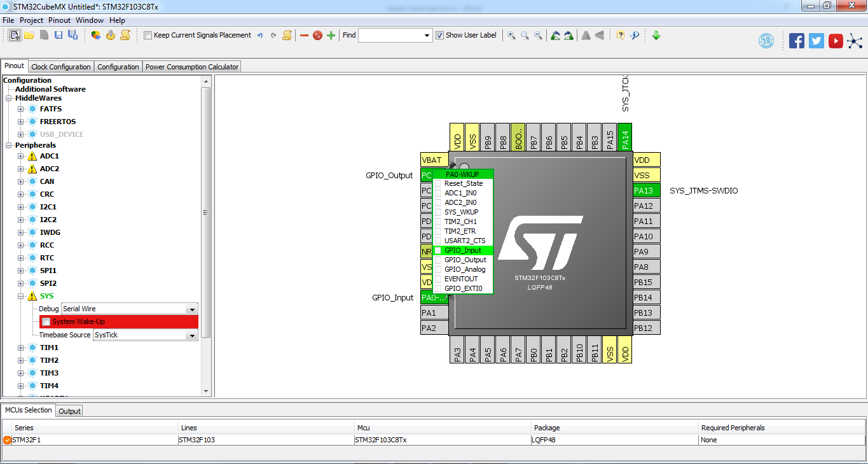Switch to the Clock Configuration tab
Image resolution: width=868 pixels, height=464 pixels.
click(61, 67)
